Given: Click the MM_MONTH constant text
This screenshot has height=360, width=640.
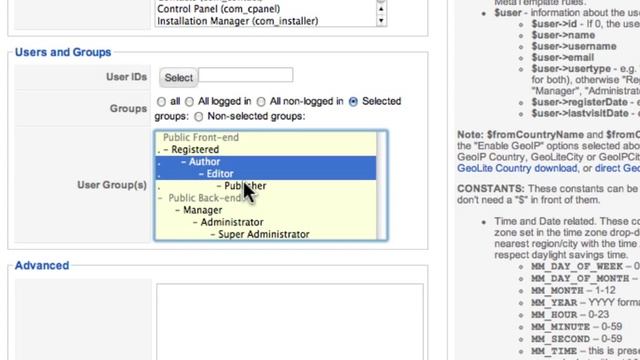Looking at the screenshot, I should point(557,291).
